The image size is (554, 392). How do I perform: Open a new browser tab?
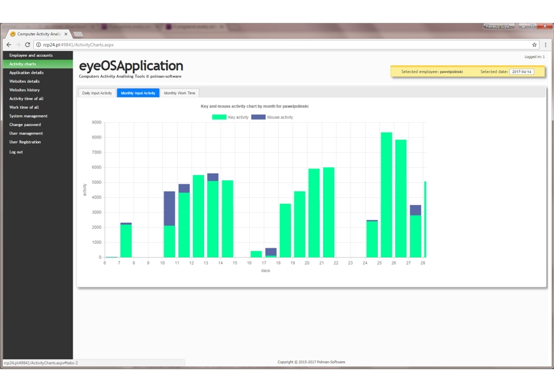(78, 34)
